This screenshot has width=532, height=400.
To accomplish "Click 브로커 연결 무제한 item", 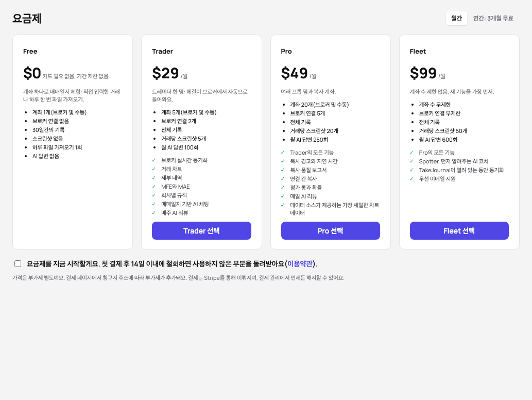I will (440, 113).
